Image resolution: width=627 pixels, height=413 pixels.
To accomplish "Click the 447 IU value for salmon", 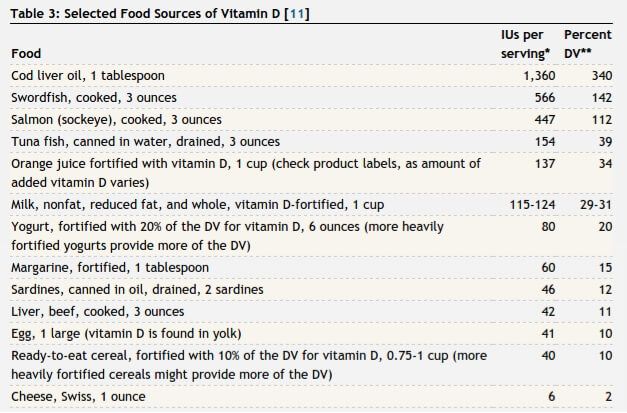I will pyautogui.click(x=543, y=120).
